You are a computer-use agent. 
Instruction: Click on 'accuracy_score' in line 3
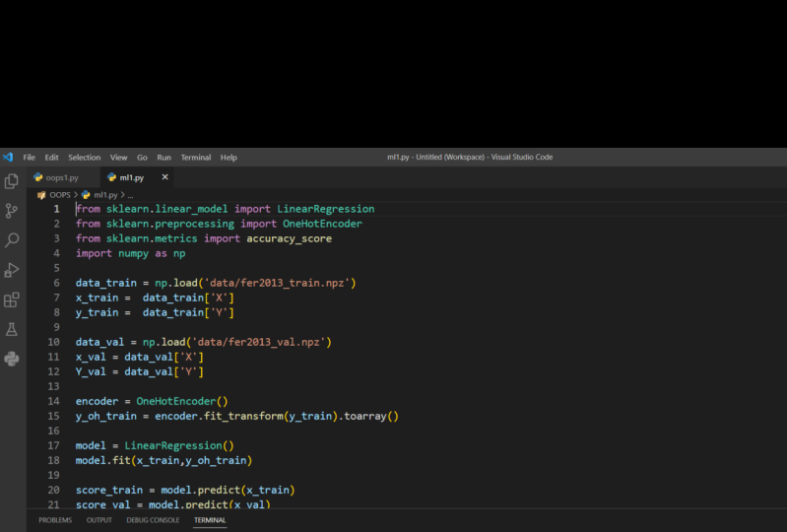290,238
